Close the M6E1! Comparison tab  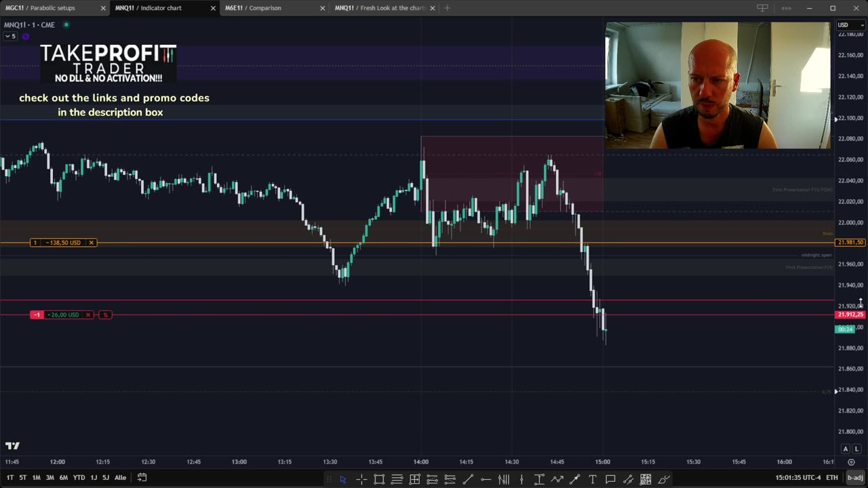point(323,8)
